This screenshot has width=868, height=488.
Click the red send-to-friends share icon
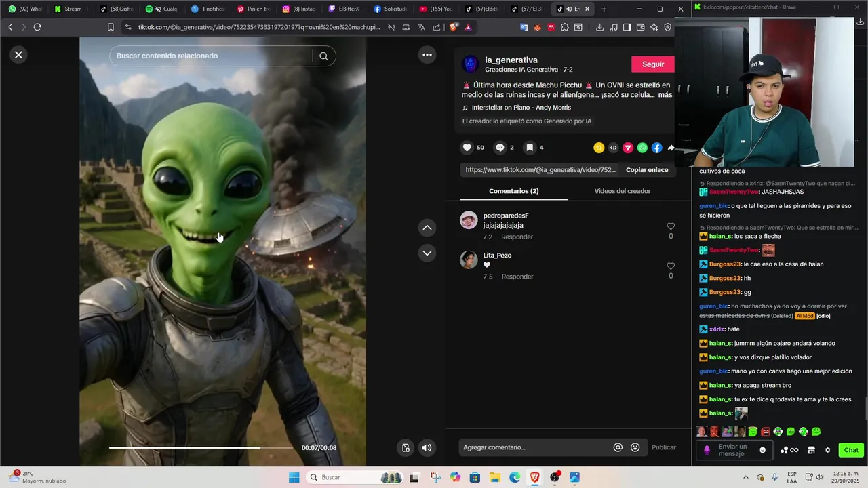[x=628, y=148]
